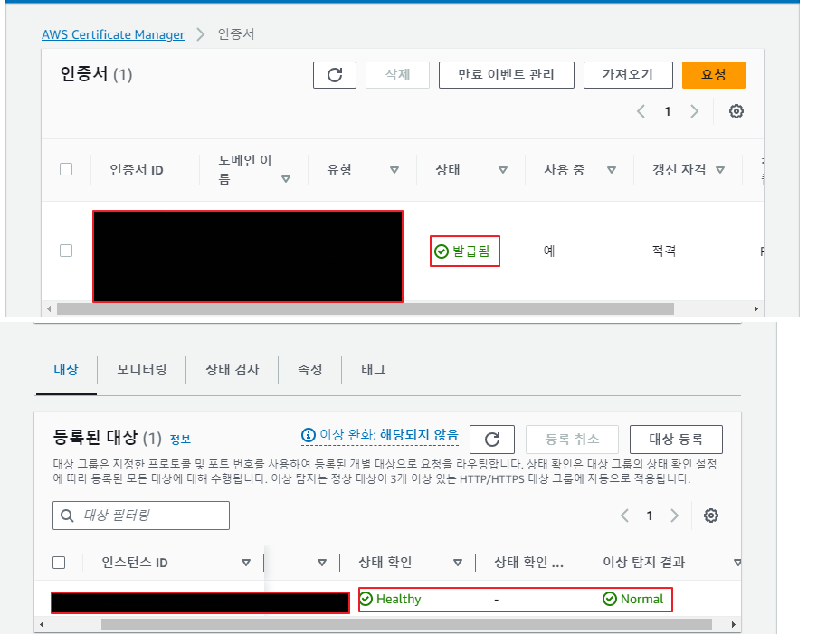Sort by 인스턴스 ID column arrow
Screen dimensions: 817x644
[x=246, y=563]
